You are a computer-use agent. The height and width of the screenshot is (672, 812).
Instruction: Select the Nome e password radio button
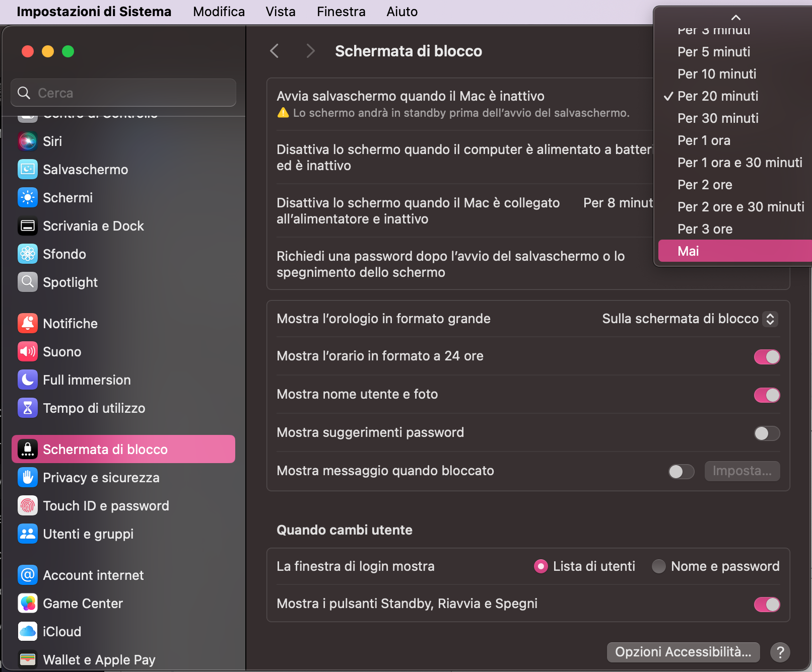659,567
